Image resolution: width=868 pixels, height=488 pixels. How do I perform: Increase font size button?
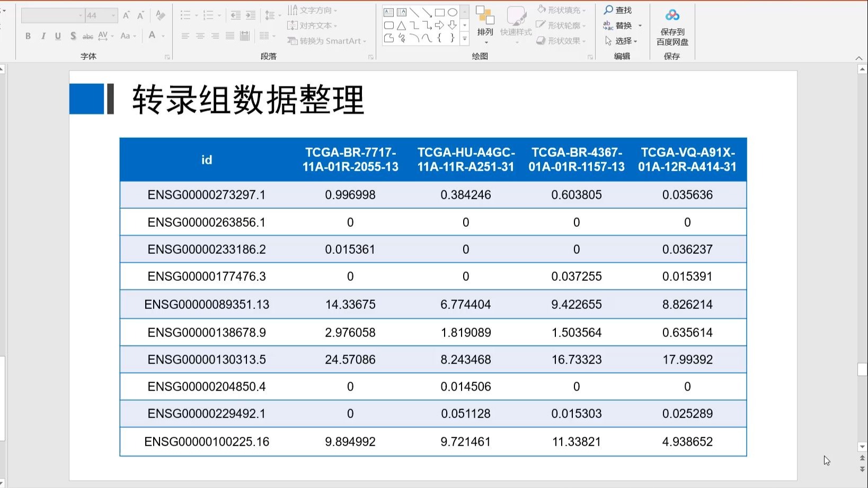click(126, 15)
